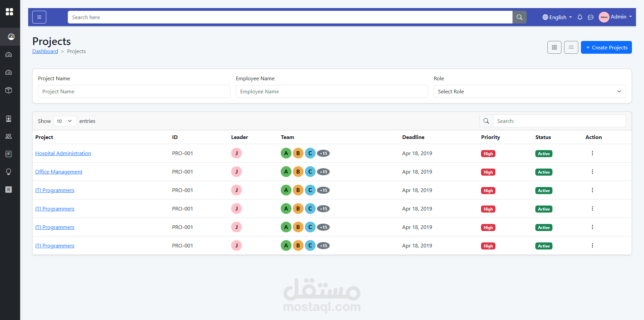This screenshot has height=320, width=644.
Task: Click the Create Projects button
Action: point(606,47)
